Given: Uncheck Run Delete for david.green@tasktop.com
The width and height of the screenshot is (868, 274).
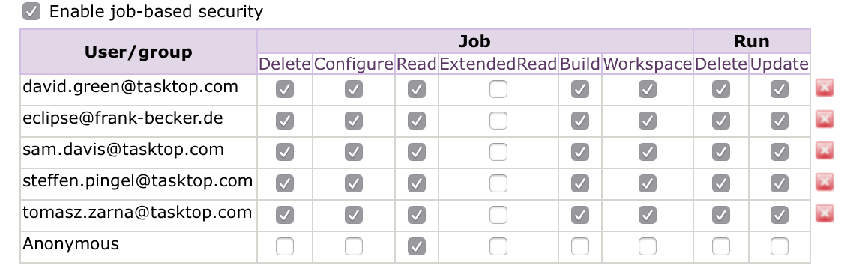Looking at the screenshot, I should pos(721,89).
